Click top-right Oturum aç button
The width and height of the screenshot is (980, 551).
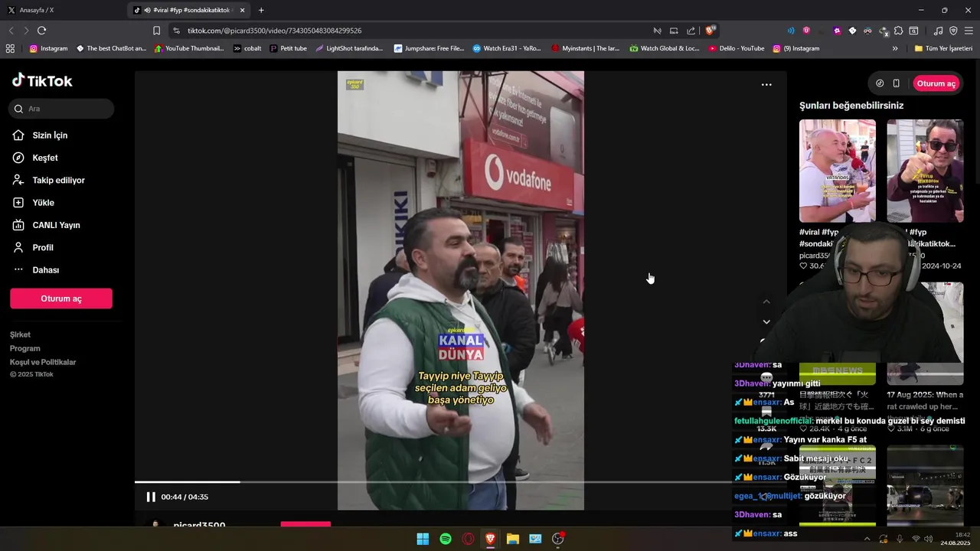(x=936, y=83)
